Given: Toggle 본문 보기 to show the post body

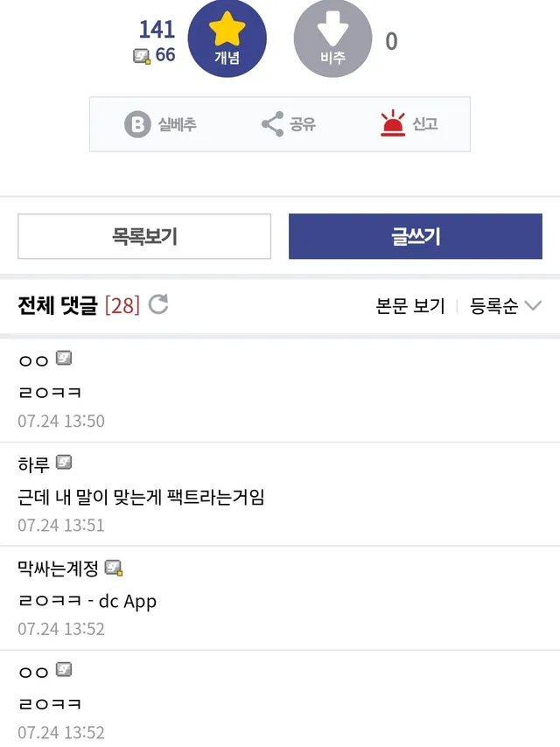Looking at the screenshot, I should 410,306.
